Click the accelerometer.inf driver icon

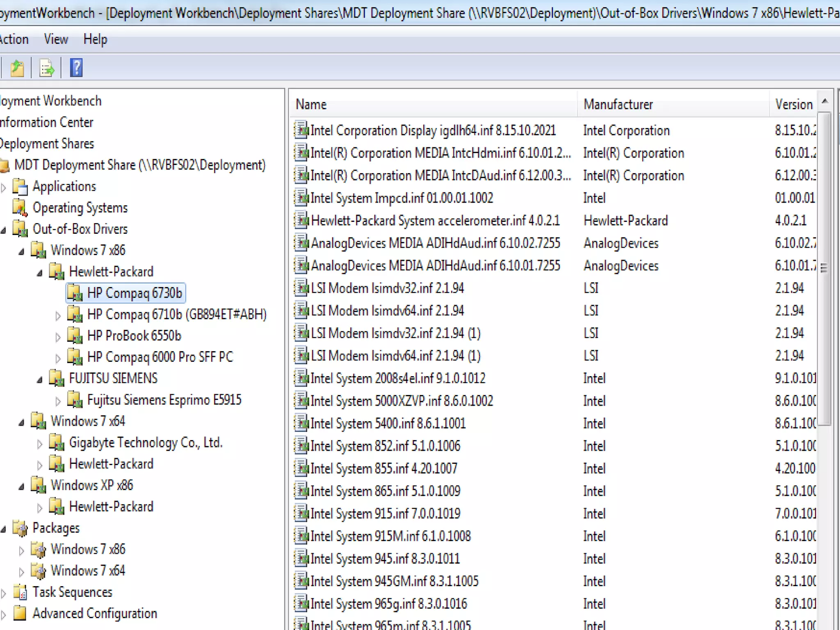pos(301,221)
